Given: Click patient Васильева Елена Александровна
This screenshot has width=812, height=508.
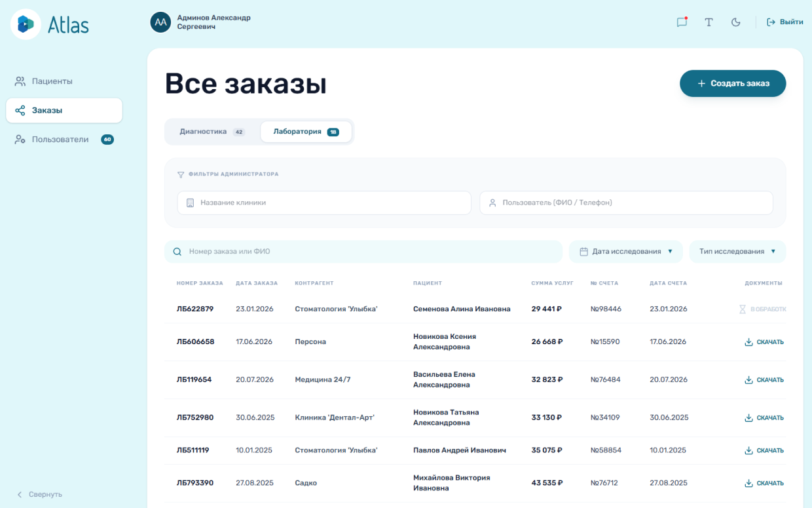Looking at the screenshot, I should (x=444, y=380).
